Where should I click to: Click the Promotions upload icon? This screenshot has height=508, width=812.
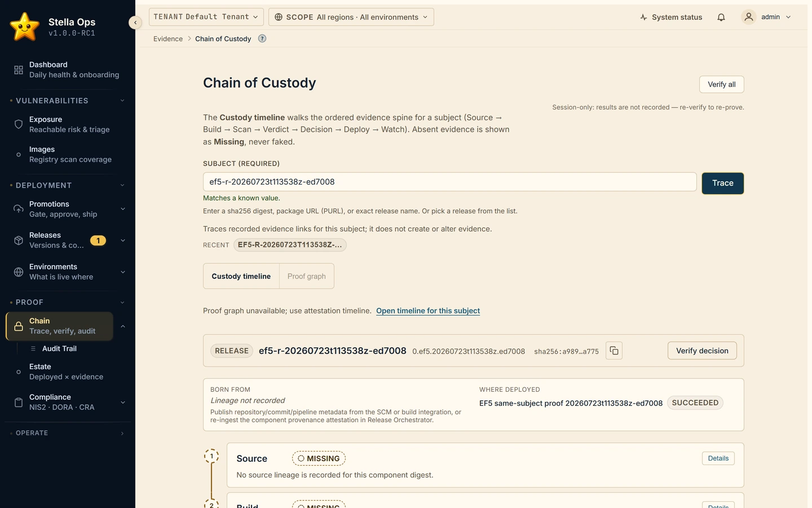19,209
